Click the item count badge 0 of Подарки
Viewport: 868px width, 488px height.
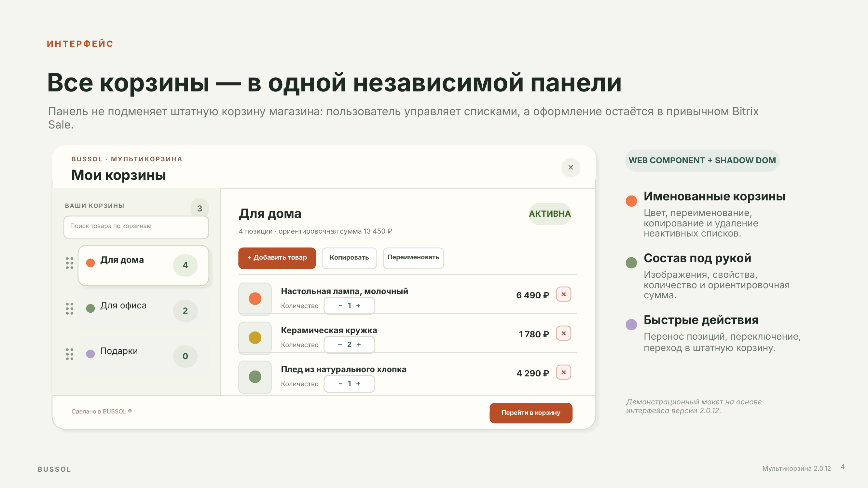pos(185,356)
